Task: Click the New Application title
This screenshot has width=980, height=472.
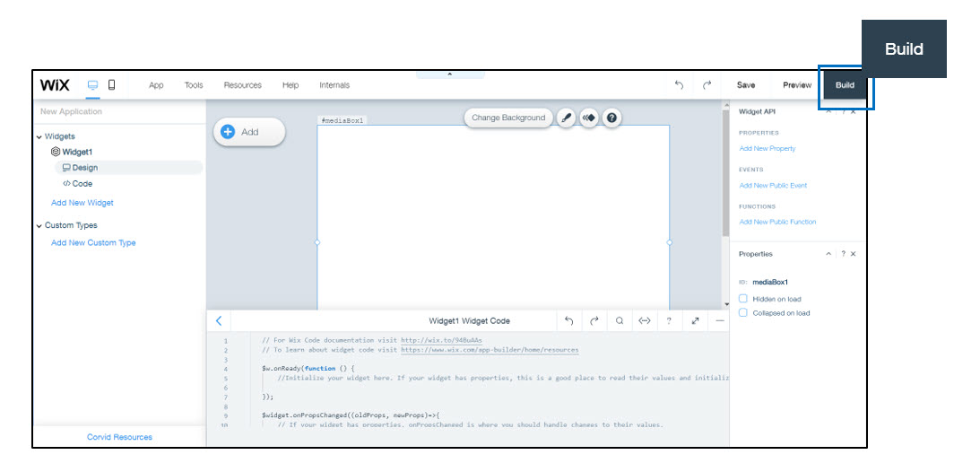Action: click(x=71, y=111)
